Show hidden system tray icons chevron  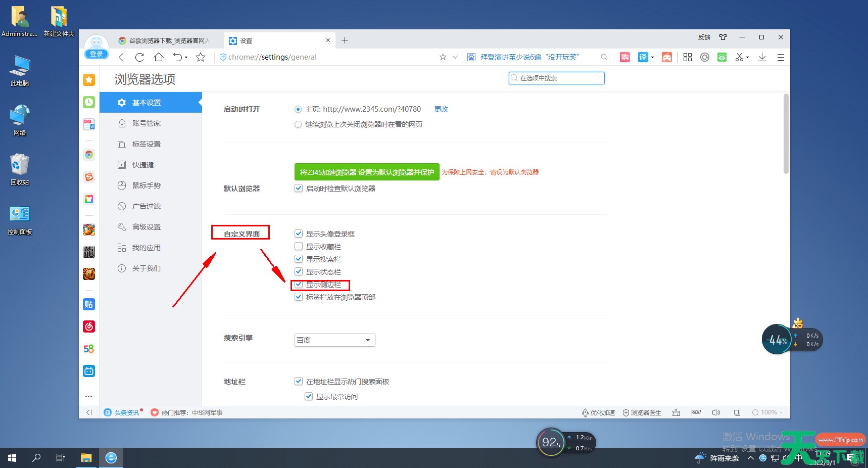coord(751,458)
